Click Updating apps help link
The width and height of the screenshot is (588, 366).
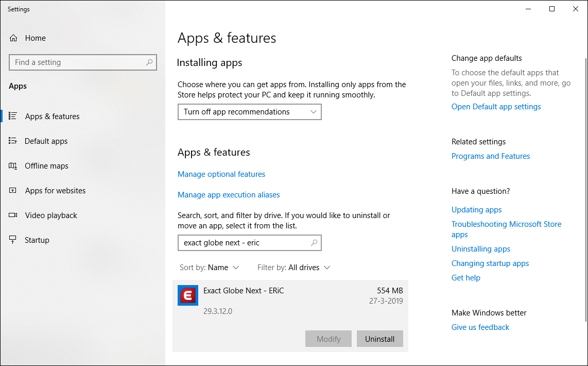tap(477, 210)
